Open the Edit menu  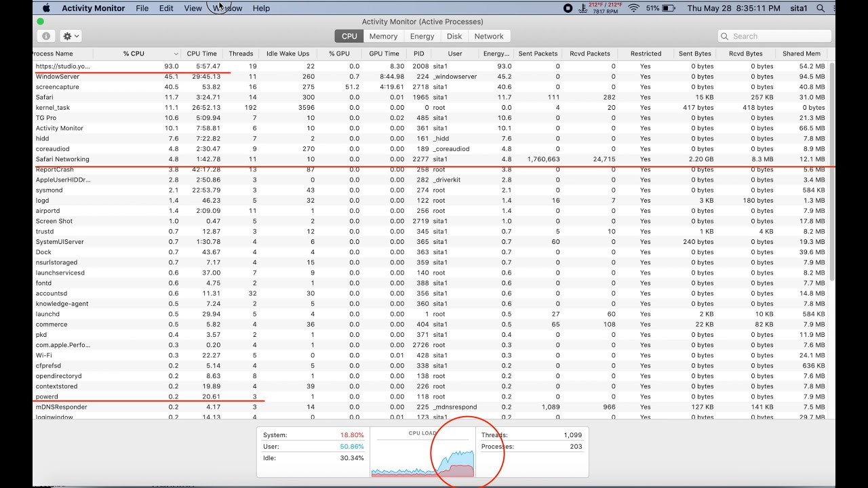click(166, 8)
